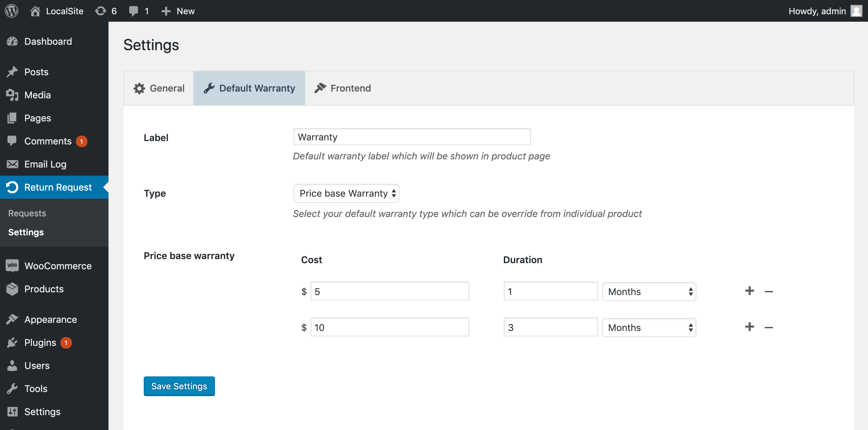Expand Months dropdown for second warranty row
Image resolution: width=868 pixels, height=430 pixels.
pos(649,328)
